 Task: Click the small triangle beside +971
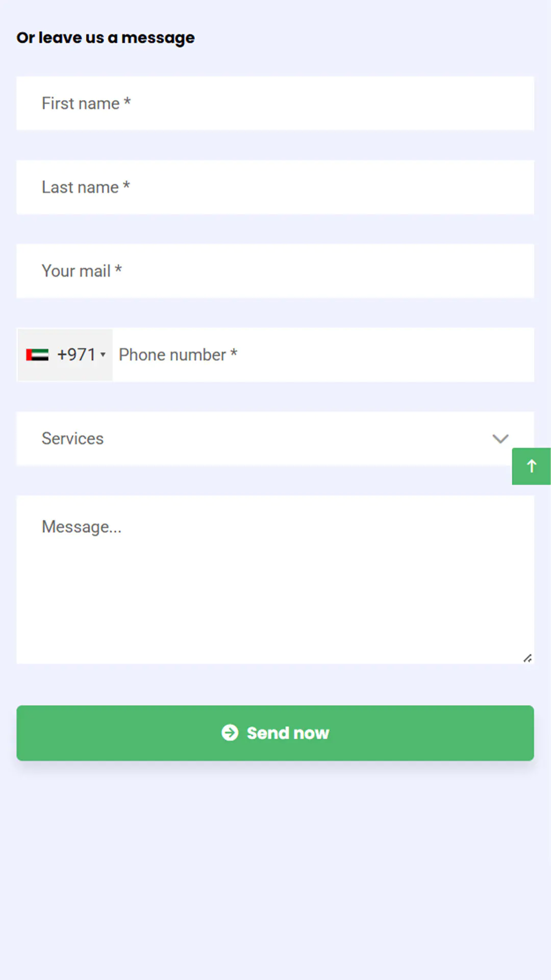click(x=103, y=354)
